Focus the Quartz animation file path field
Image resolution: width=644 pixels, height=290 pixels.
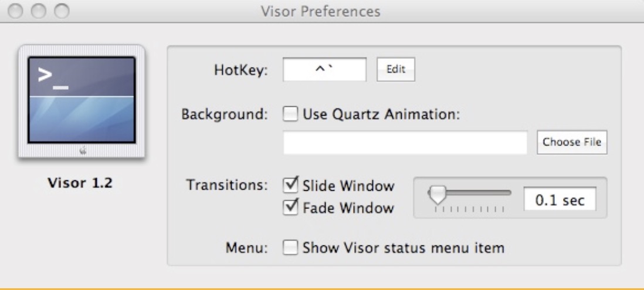pyautogui.click(x=405, y=142)
